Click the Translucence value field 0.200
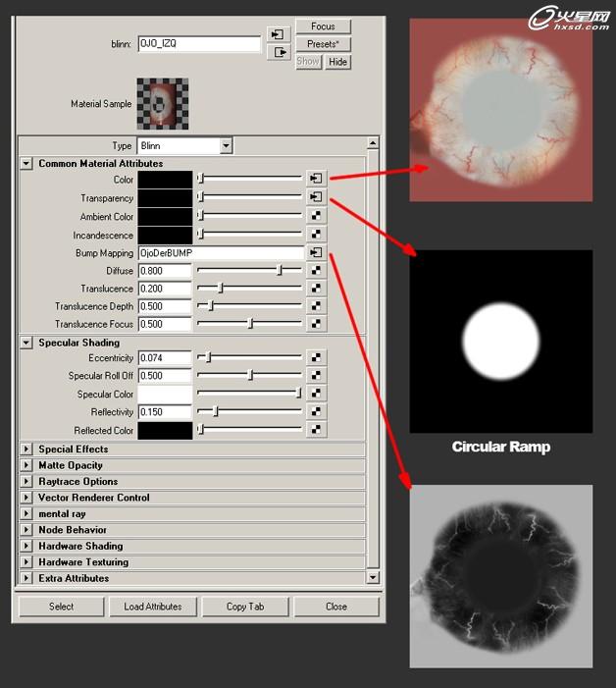 pos(165,289)
